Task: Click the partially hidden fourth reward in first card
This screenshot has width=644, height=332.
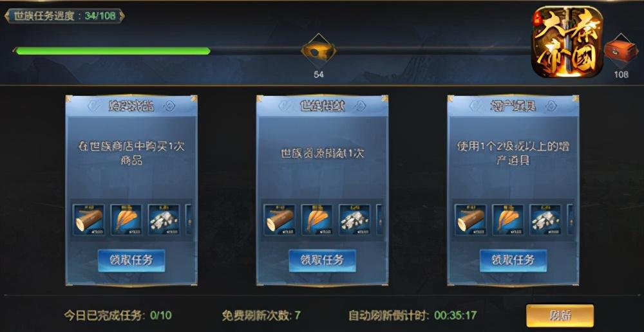Action: [x=189, y=220]
